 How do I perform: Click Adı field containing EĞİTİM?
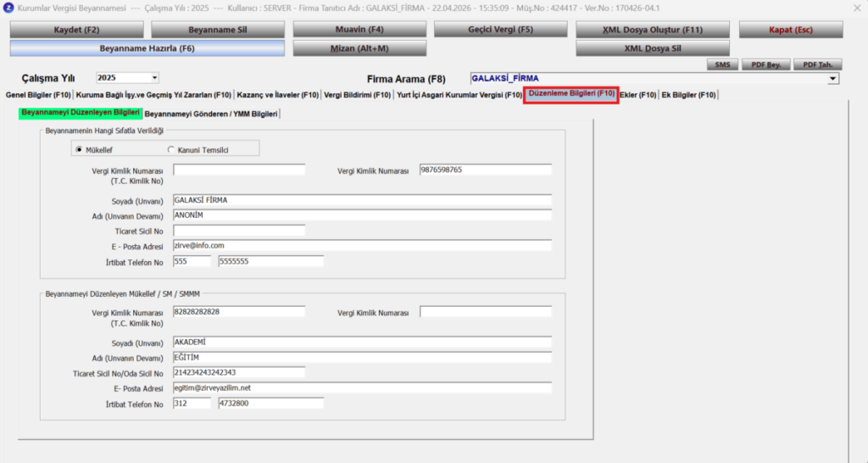click(362, 357)
